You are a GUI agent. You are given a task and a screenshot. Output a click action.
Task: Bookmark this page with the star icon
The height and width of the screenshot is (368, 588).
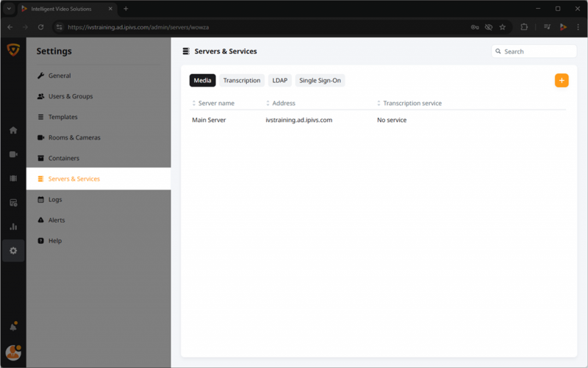click(503, 27)
